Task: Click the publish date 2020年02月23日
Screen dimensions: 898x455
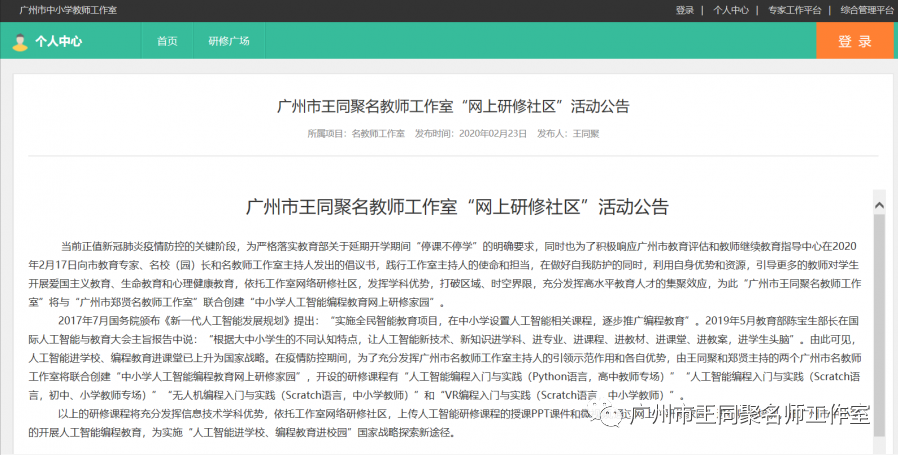Action: (491, 133)
